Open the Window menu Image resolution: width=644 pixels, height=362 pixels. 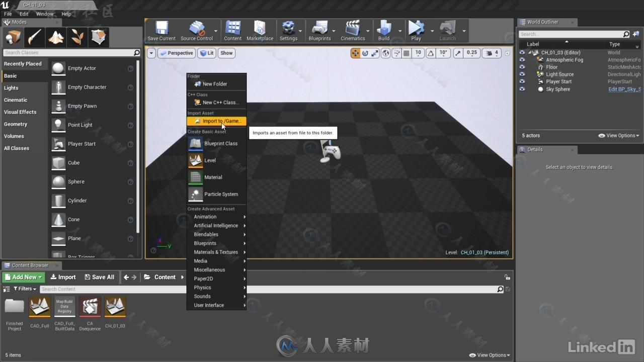45,14
